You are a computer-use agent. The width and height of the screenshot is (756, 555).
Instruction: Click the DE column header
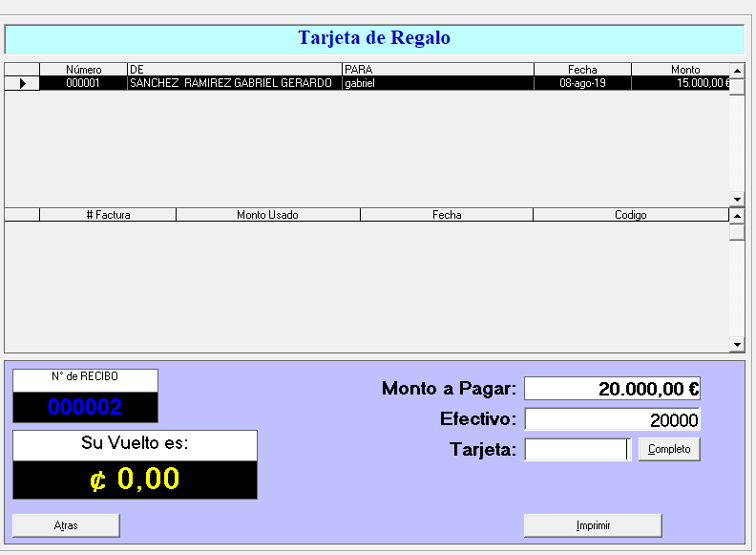(x=235, y=70)
